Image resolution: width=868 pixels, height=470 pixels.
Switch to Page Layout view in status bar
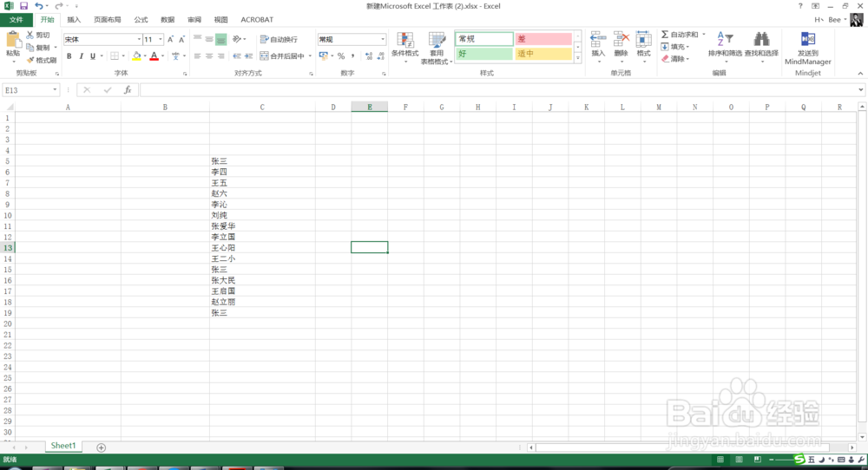[x=739, y=460]
